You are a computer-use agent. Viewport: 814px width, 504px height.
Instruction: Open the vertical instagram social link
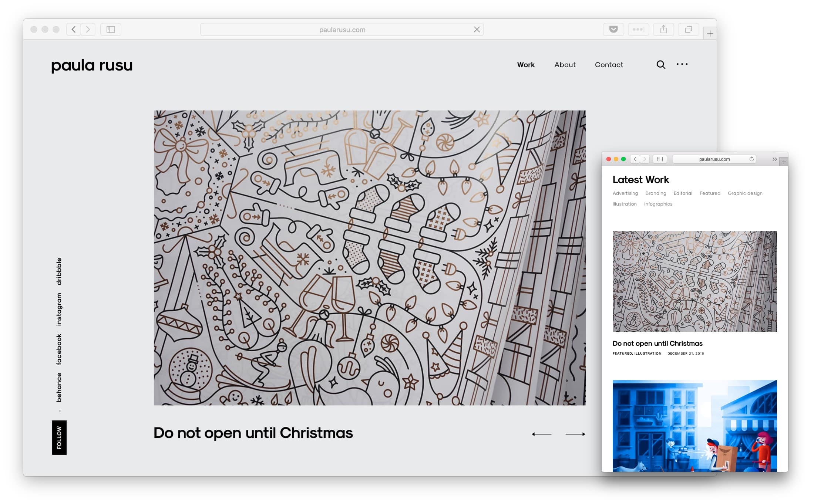tap(59, 309)
